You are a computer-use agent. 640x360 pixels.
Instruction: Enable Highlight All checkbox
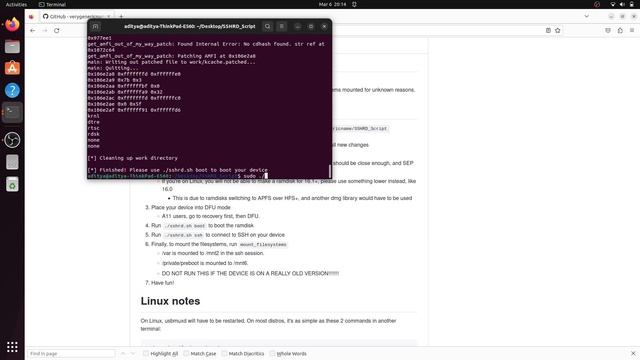(146, 353)
